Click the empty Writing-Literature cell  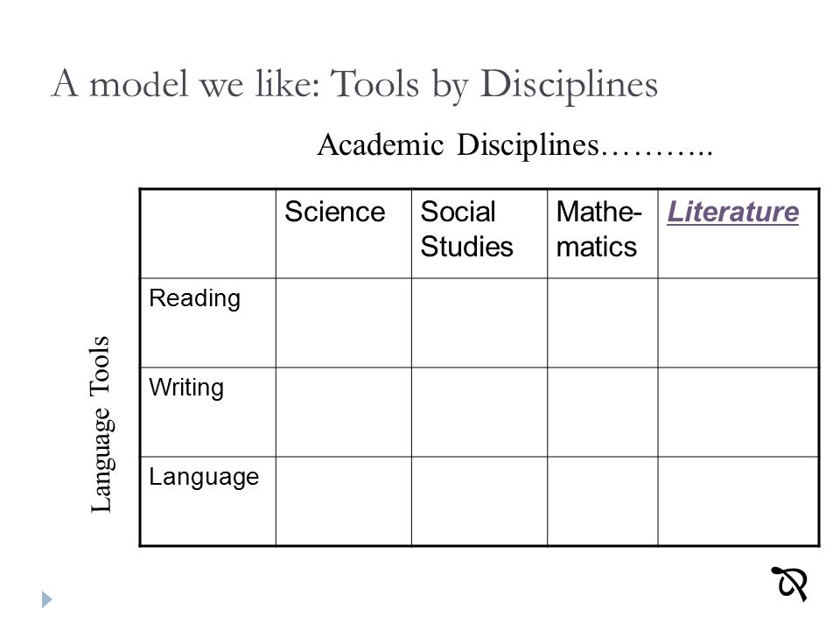tap(738, 412)
